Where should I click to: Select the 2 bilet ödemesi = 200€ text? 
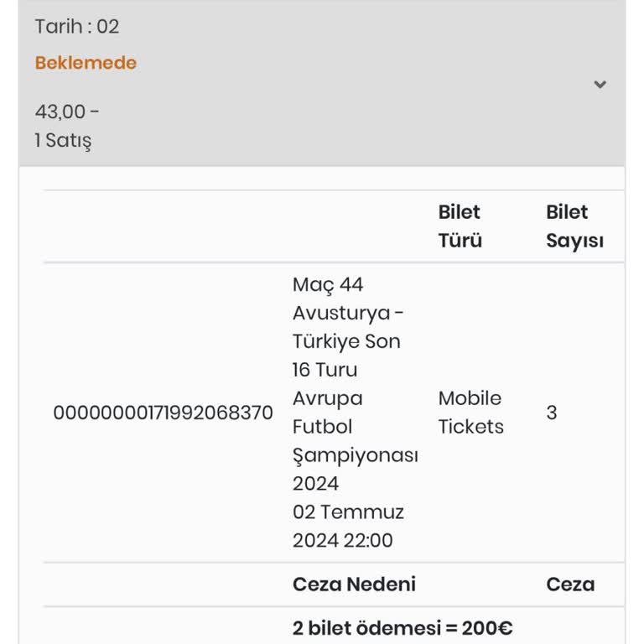tap(402, 628)
